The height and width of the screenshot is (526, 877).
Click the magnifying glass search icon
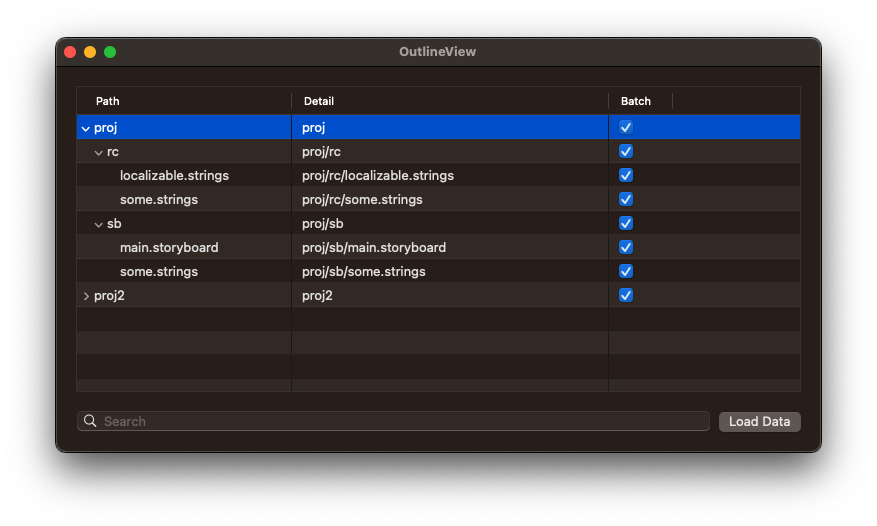(x=90, y=422)
